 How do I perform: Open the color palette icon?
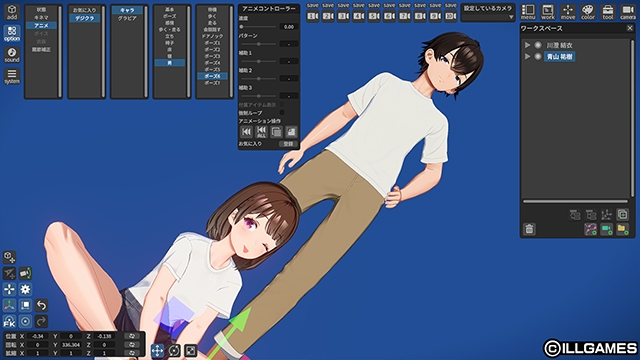(588, 12)
